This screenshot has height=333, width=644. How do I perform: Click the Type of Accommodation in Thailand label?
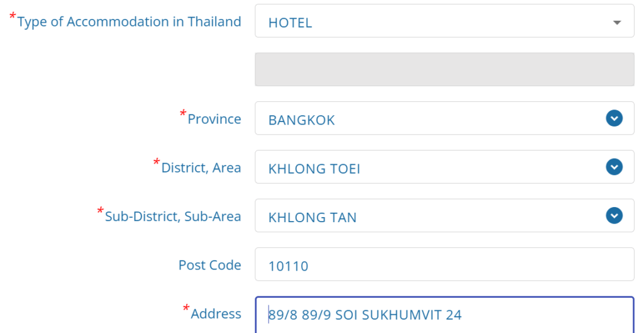point(129,22)
